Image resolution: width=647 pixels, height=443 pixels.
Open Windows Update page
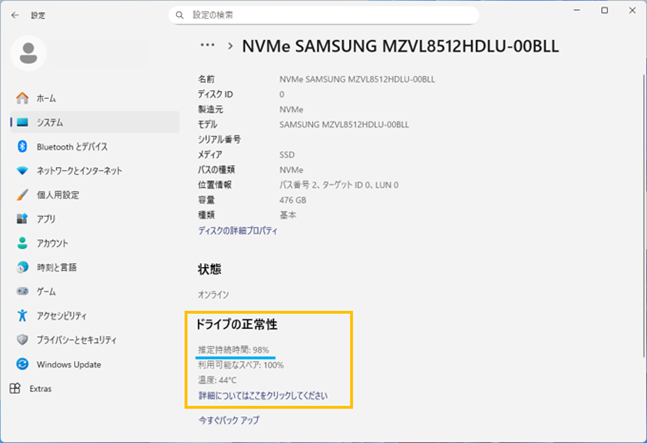(x=95, y=364)
